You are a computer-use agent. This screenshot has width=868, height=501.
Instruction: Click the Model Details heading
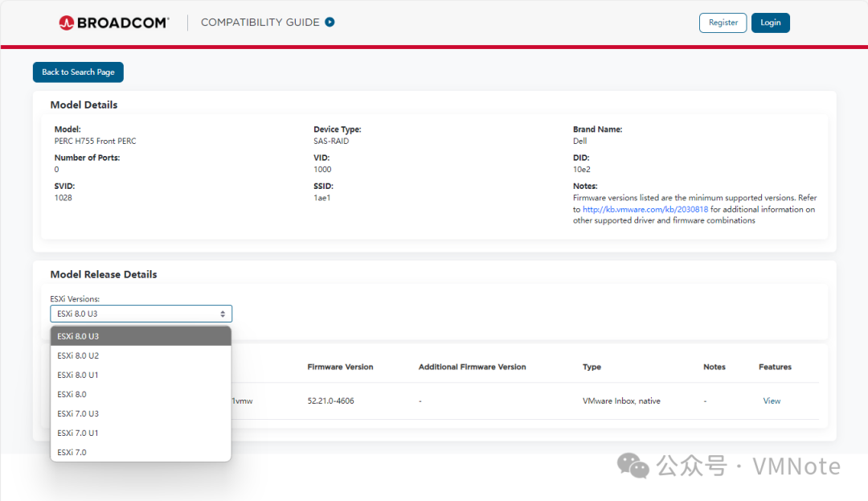(x=84, y=105)
